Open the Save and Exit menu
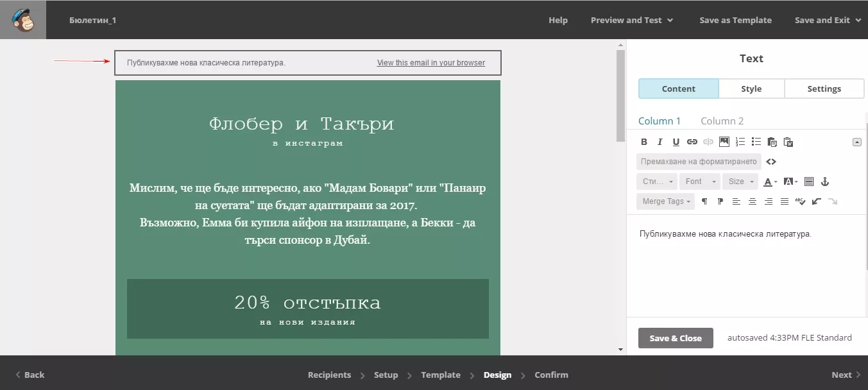The width and height of the screenshot is (868, 390). [x=827, y=20]
